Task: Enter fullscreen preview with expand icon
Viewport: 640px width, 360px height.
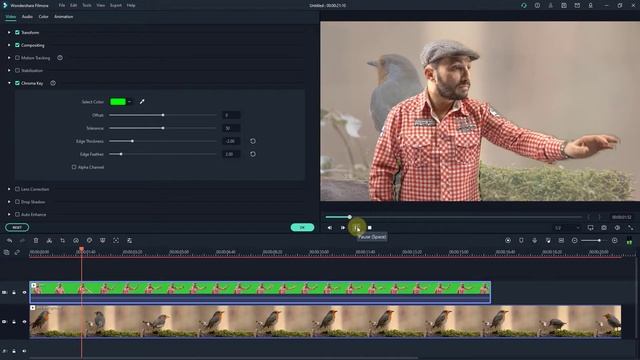Action: (x=631, y=228)
